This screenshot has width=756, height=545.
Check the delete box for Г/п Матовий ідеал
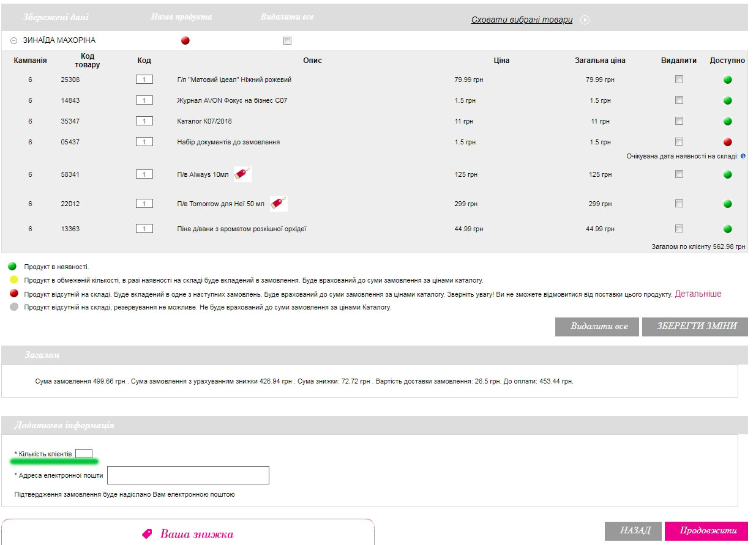tap(679, 80)
